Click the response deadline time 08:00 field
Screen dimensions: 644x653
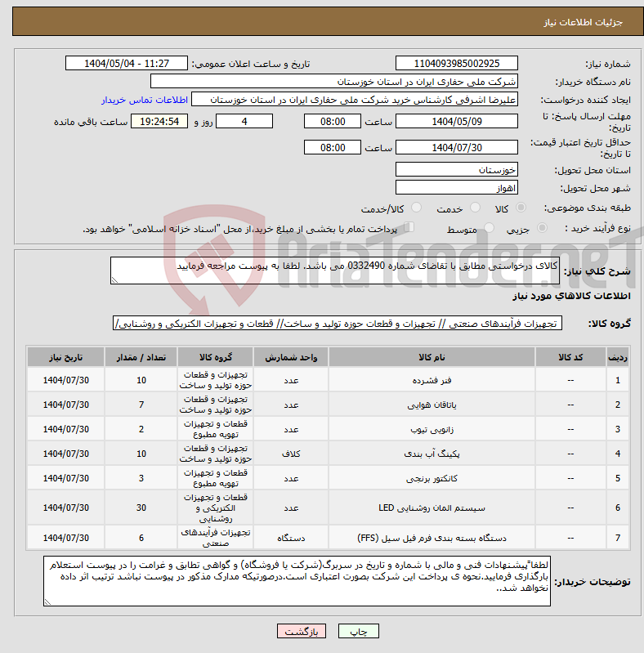(x=333, y=121)
